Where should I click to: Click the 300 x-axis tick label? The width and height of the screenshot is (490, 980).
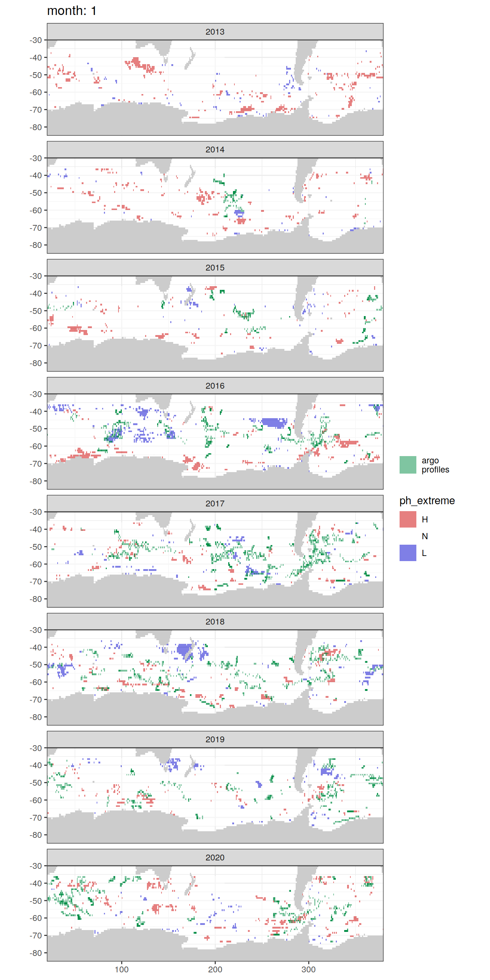pos(308,969)
